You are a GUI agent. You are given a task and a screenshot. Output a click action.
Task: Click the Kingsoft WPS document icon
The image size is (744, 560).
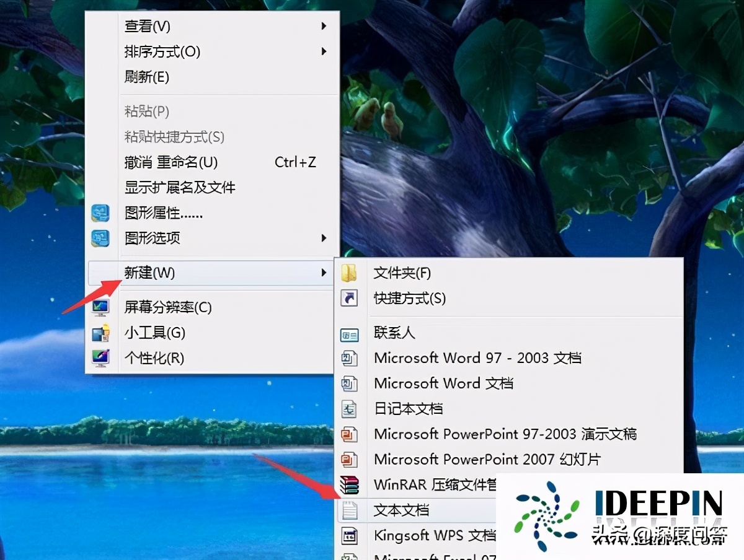350,535
